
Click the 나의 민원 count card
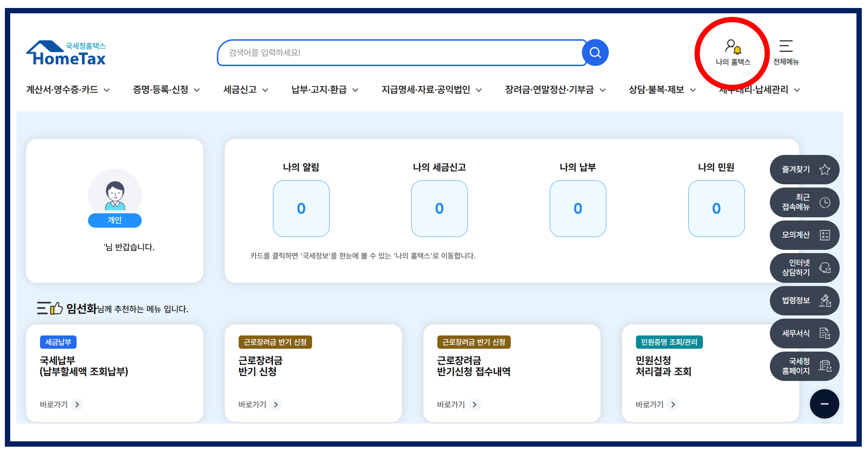pos(716,209)
